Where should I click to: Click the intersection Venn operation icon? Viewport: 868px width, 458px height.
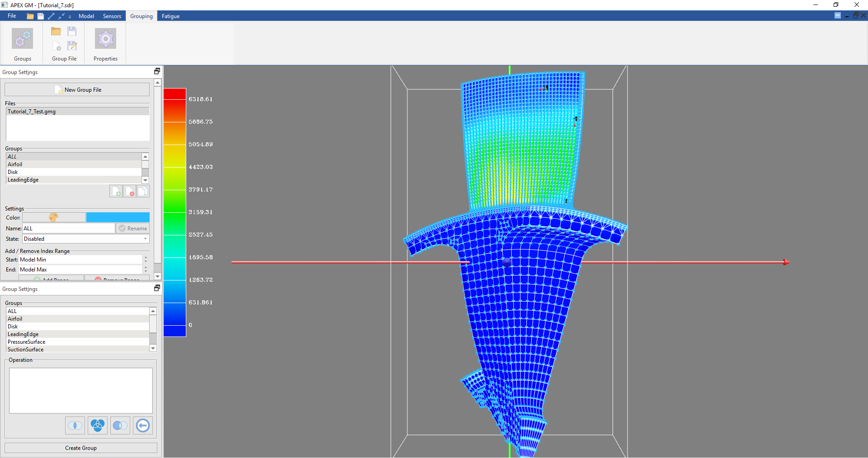click(75, 425)
